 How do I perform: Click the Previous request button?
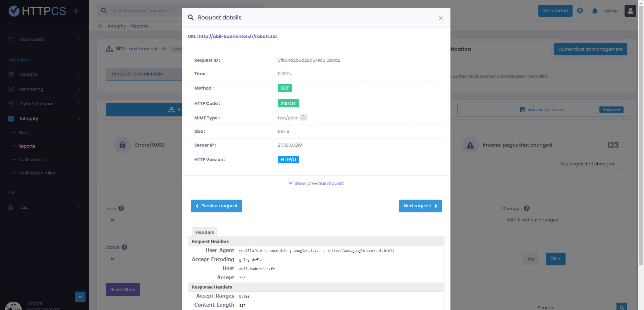216,206
